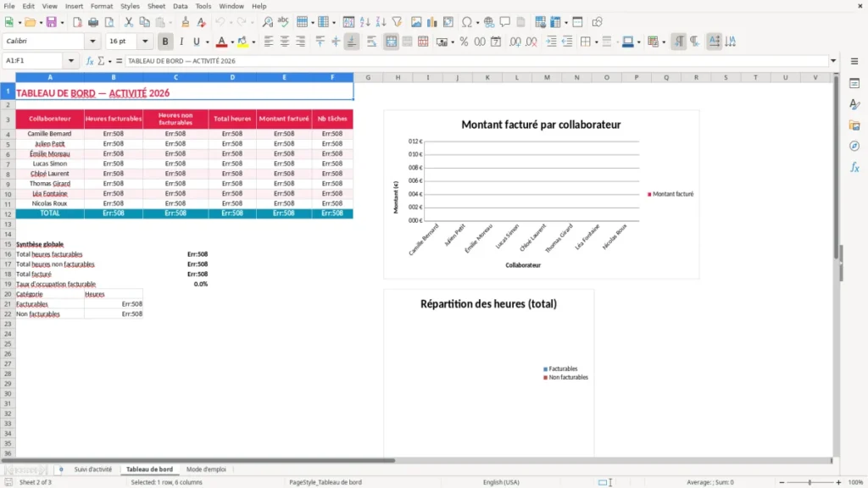Click the Spelling check icon

click(x=283, y=22)
